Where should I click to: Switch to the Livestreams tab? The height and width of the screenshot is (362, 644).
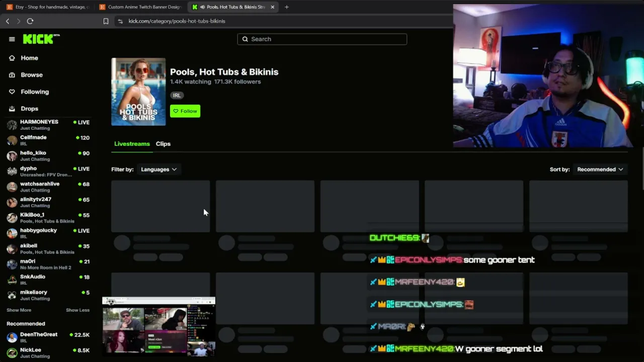[x=132, y=144]
